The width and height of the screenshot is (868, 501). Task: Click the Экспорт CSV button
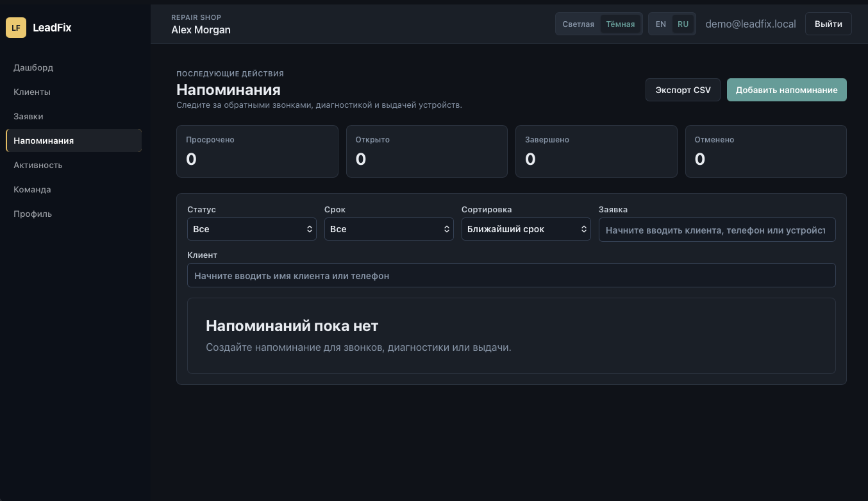tap(683, 90)
